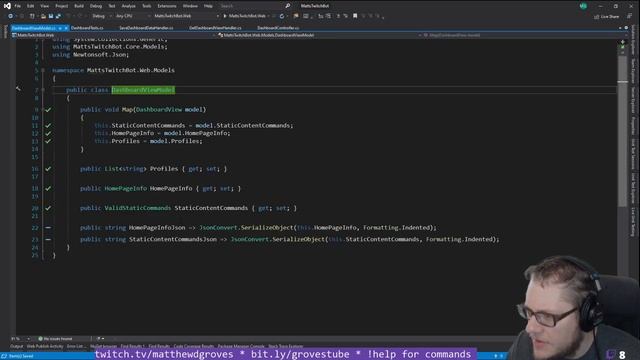Click the No issues found indicator
Viewport: 640px width, 360px height.
[x=56, y=339]
